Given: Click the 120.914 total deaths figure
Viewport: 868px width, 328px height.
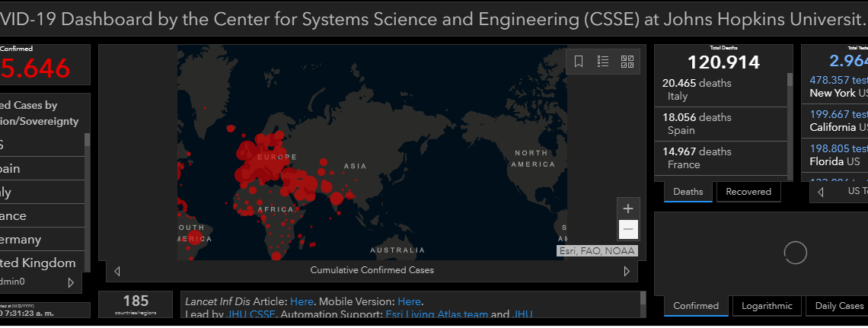Looking at the screenshot, I should pos(723,62).
